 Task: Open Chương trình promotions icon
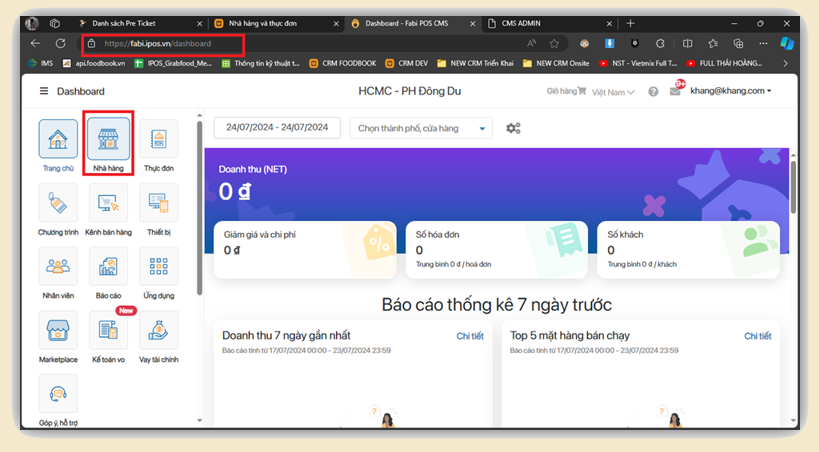[x=58, y=203]
